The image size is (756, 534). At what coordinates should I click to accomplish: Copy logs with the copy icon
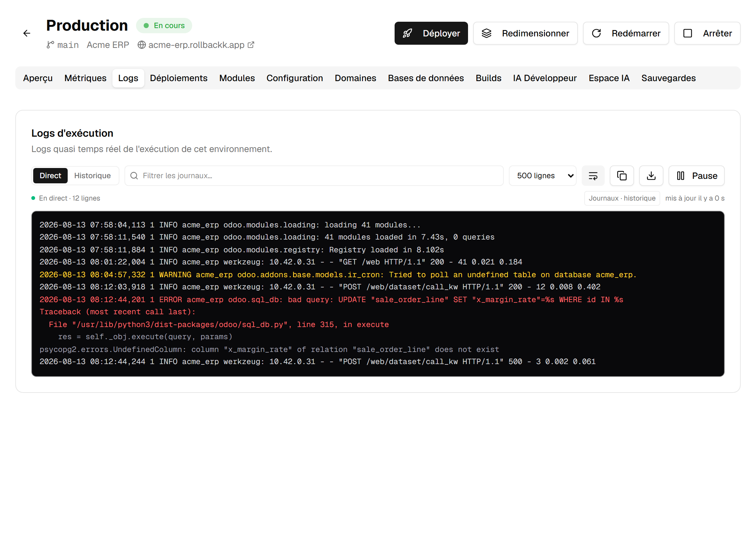(x=622, y=176)
